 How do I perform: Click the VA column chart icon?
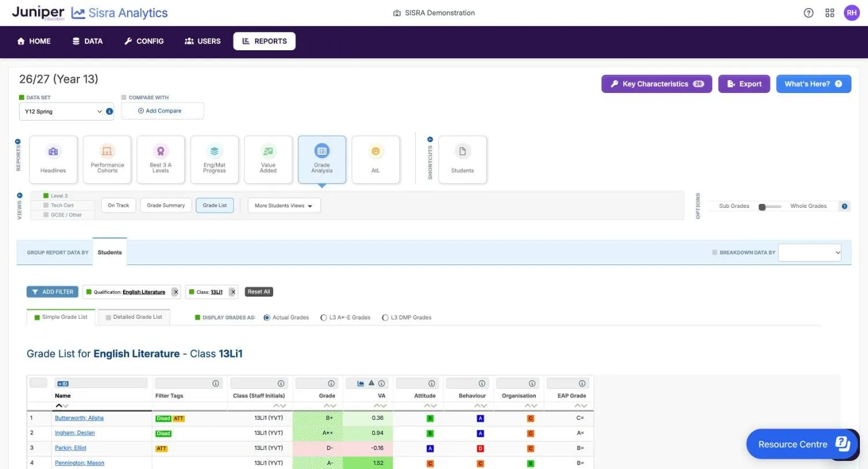click(x=361, y=384)
